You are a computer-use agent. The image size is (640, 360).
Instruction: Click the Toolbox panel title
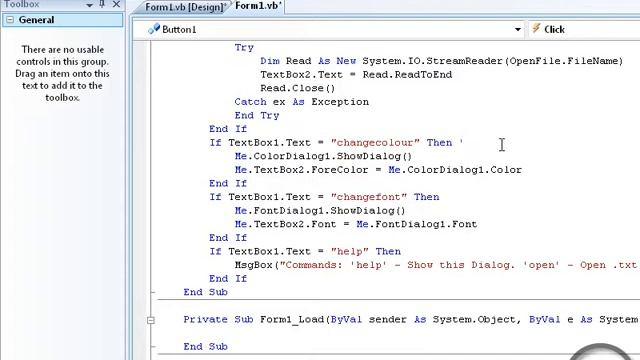point(22,4)
